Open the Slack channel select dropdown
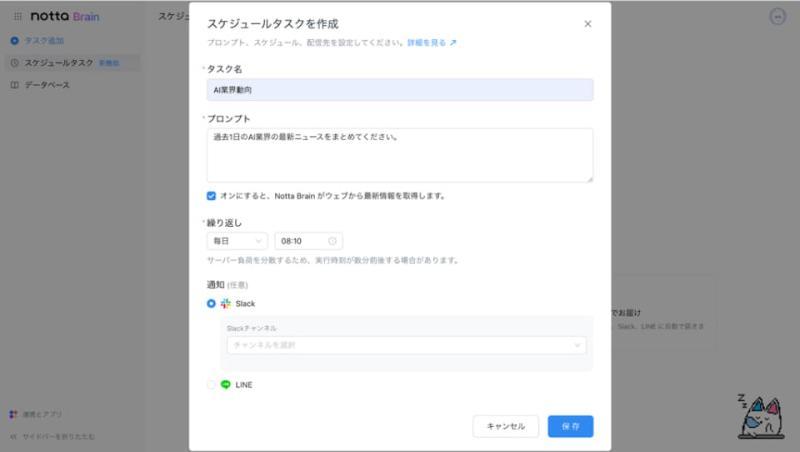 pos(407,345)
